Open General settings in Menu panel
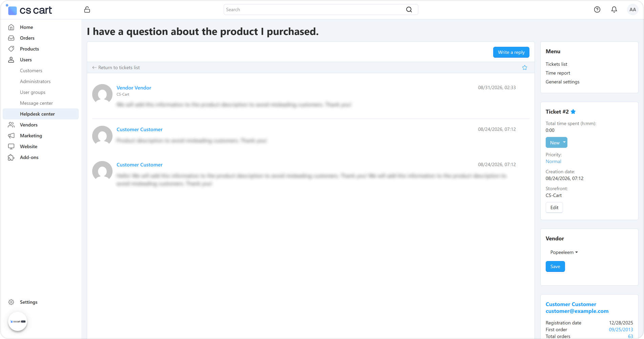This screenshot has width=644, height=339. click(x=562, y=82)
